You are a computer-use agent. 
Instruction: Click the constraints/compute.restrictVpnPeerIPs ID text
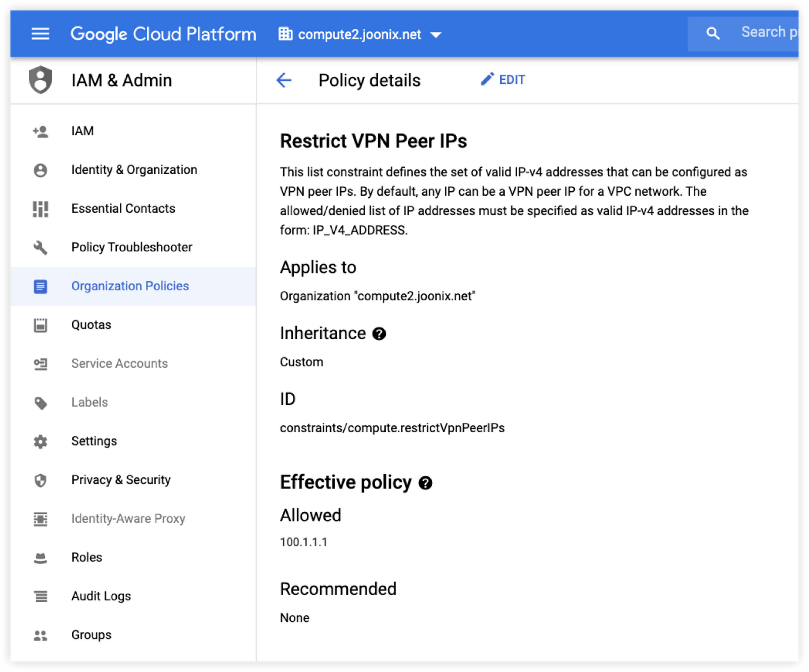coord(392,428)
